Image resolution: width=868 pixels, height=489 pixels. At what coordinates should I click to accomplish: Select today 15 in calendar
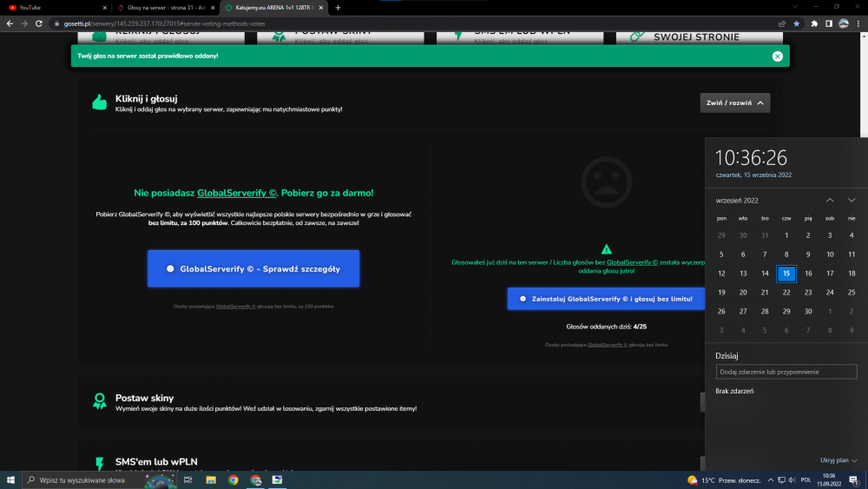point(786,274)
